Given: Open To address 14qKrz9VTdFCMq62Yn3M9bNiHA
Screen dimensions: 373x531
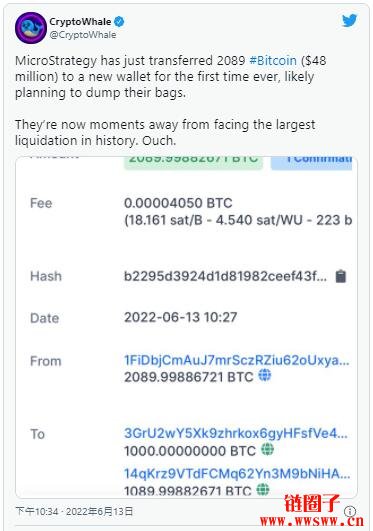Looking at the screenshot, I should pos(237,473).
